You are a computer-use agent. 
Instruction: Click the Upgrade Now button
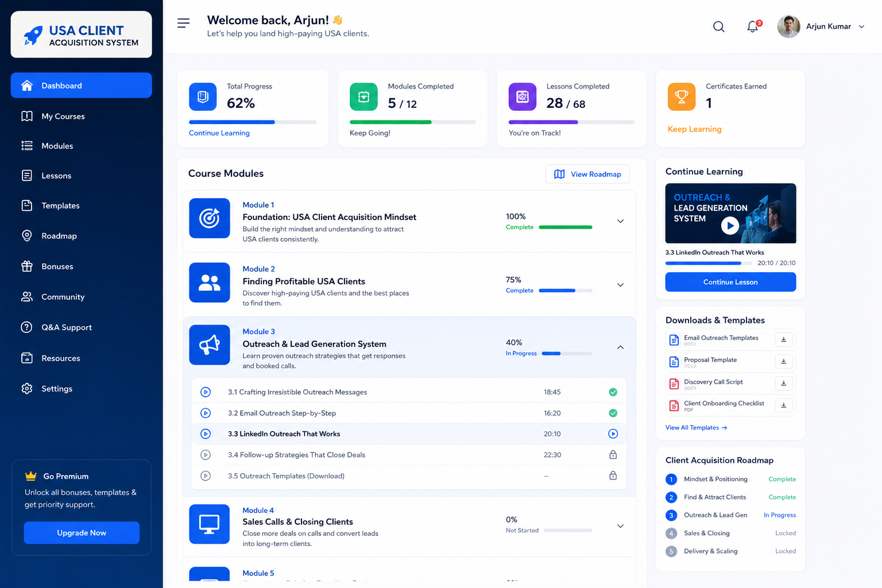pyautogui.click(x=82, y=533)
